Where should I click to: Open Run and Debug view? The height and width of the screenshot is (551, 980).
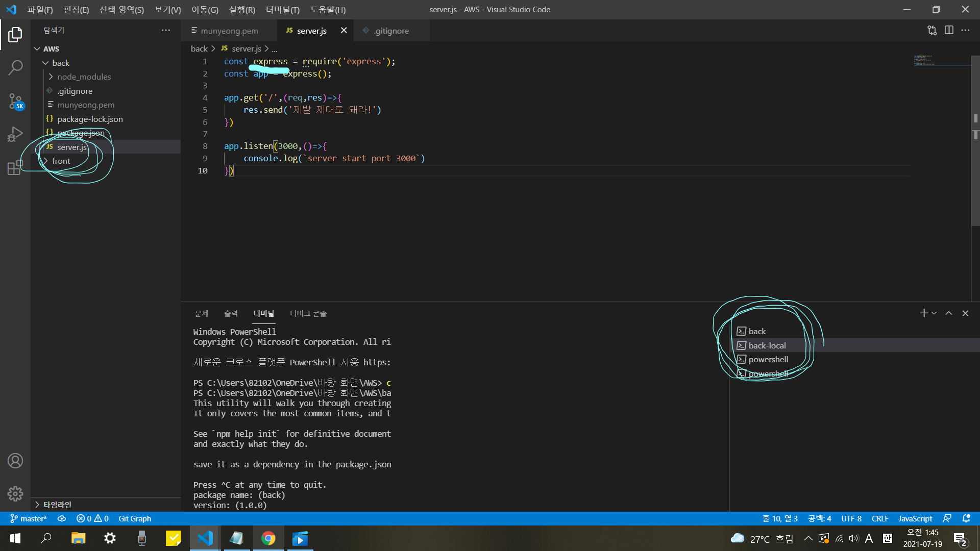(15, 134)
